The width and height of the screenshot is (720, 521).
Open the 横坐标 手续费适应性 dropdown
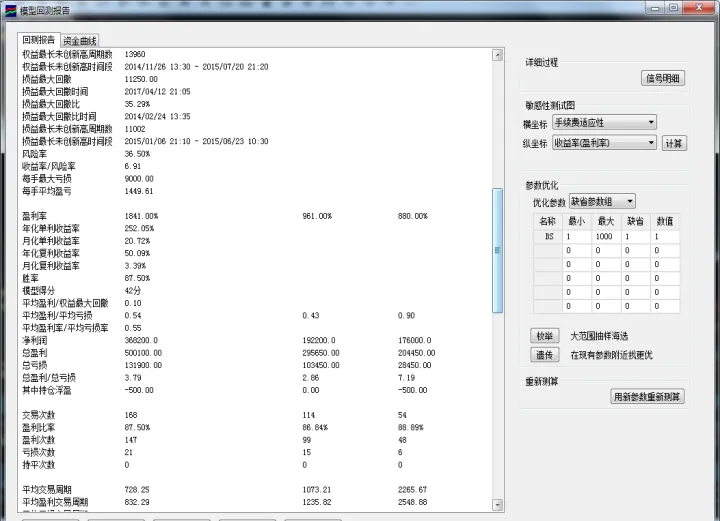click(604, 122)
